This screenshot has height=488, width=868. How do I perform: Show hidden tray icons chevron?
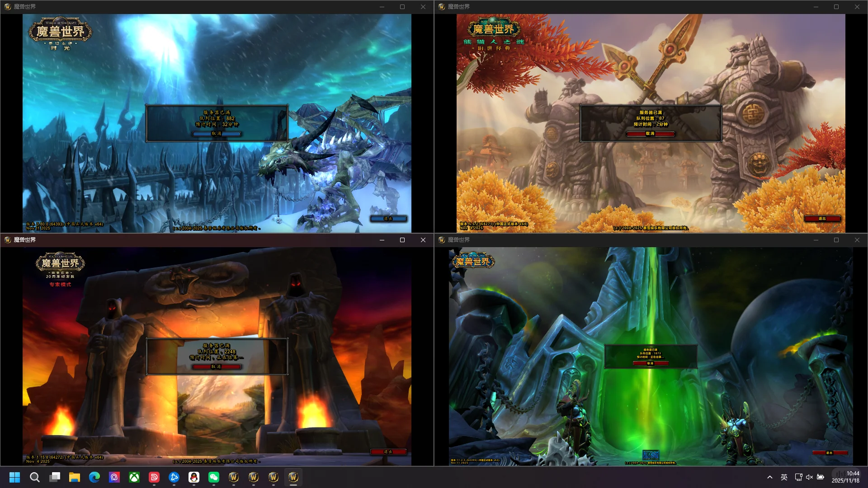[770, 477]
